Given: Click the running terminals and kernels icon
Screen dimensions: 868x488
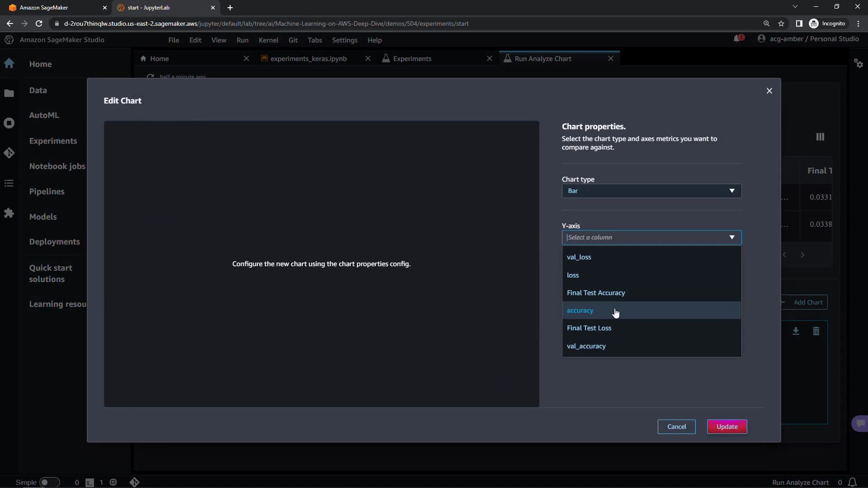Looking at the screenshot, I should pyautogui.click(x=9, y=123).
